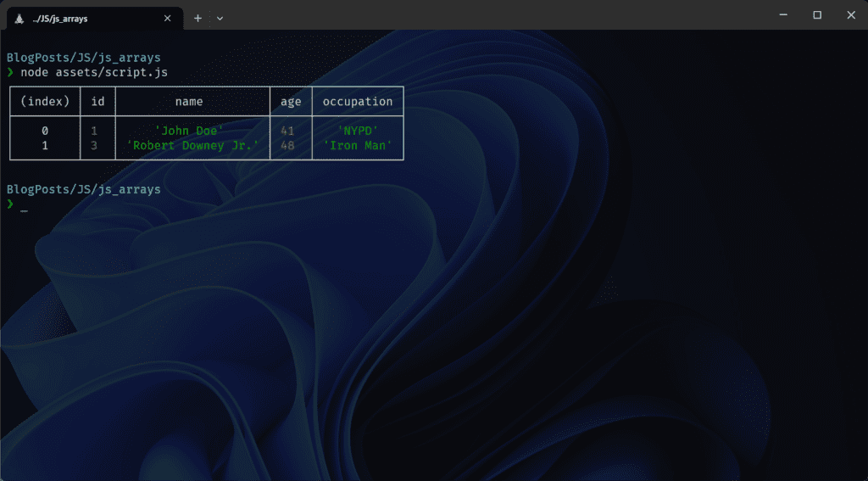Close the terminal window
The image size is (868, 481).
[851, 15]
